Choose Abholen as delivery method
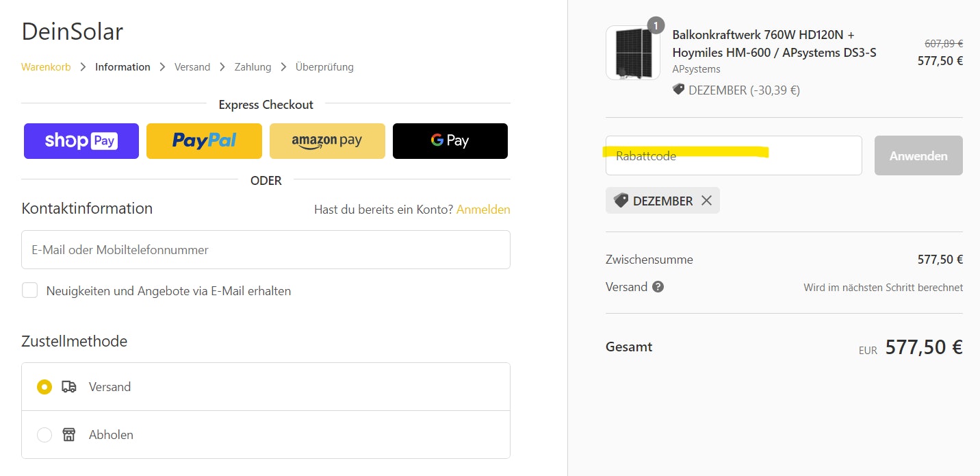This screenshot has width=980, height=476. [x=44, y=434]
